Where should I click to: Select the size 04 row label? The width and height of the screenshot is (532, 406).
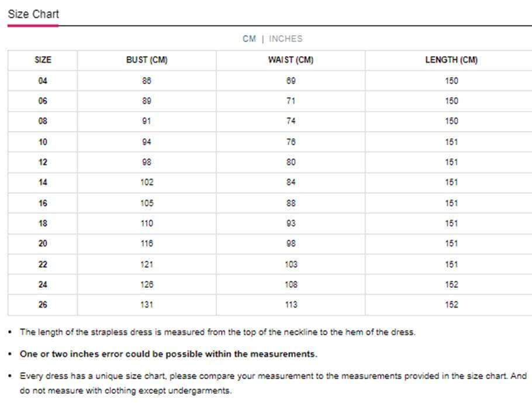tap(43, 81)
